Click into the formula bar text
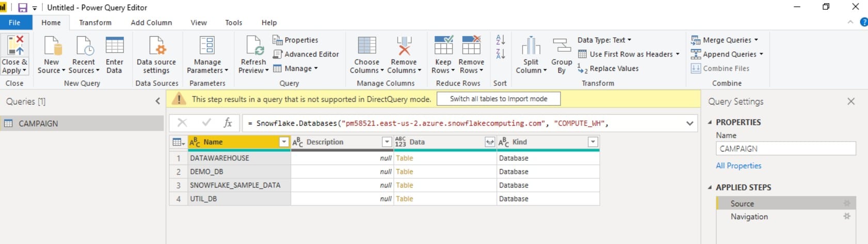 click(463, 123)
